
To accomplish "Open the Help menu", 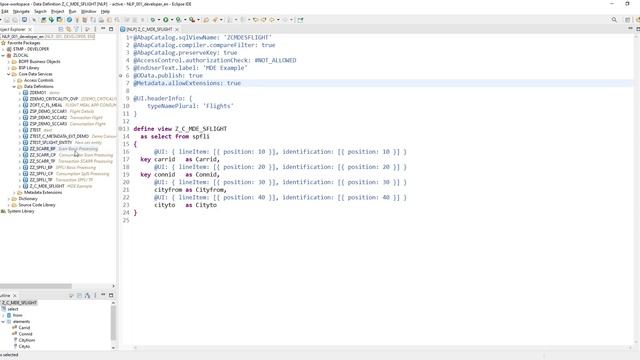I will pyautogui.click(x=105, y=11).
